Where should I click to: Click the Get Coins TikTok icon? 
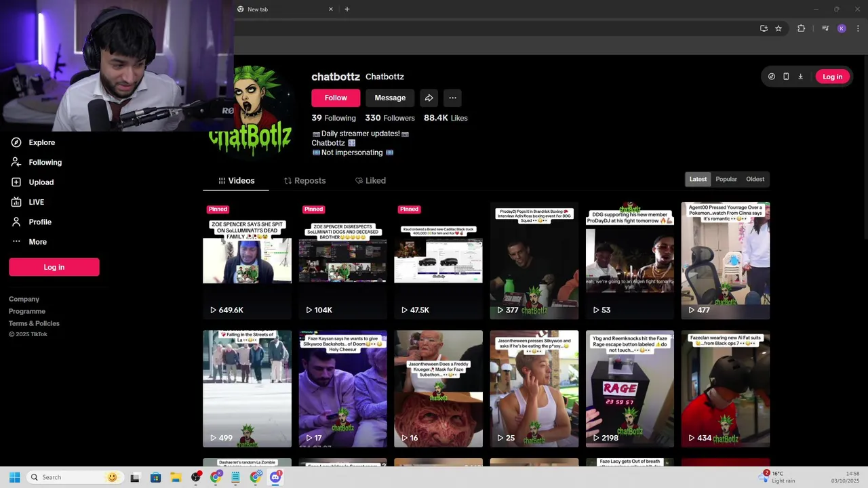click(x=772, y=77)
